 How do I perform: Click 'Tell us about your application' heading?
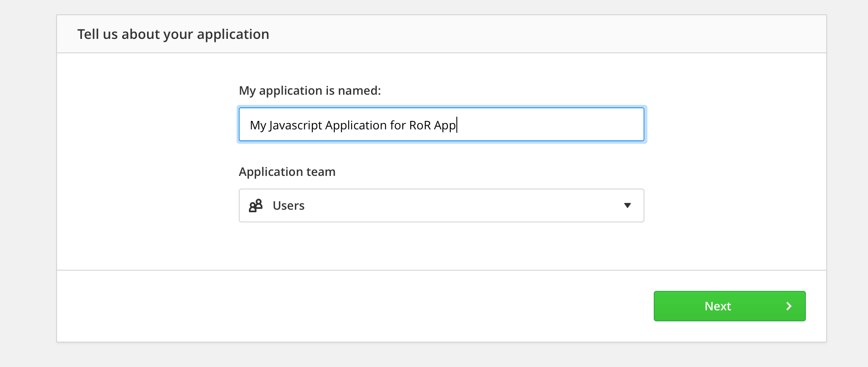173,34
